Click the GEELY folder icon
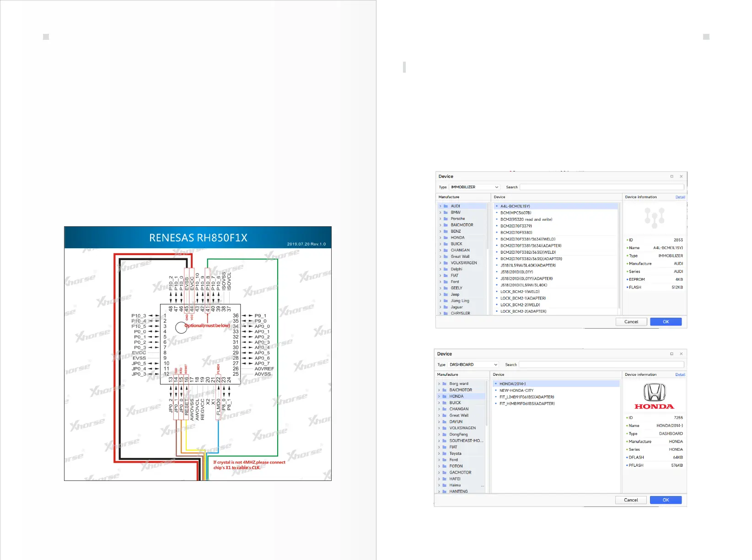This screenshot has height=560, width=752. coord(446,288)
